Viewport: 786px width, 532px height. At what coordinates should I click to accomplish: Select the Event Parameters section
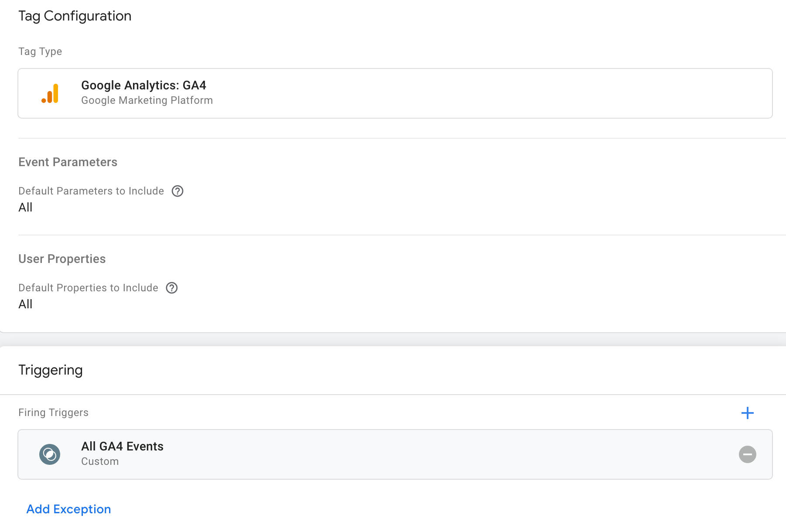pyautogui.click(x=68, y=162)
